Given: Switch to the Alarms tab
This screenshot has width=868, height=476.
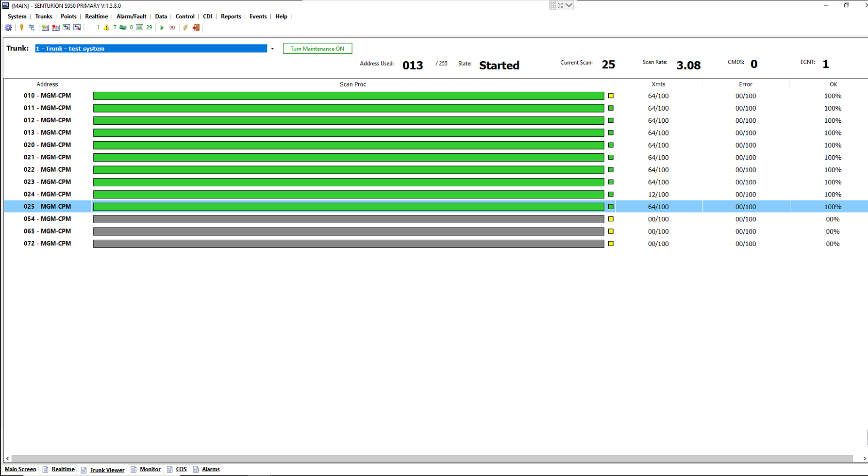Looking at the screenshot, I should coord(211,469).
